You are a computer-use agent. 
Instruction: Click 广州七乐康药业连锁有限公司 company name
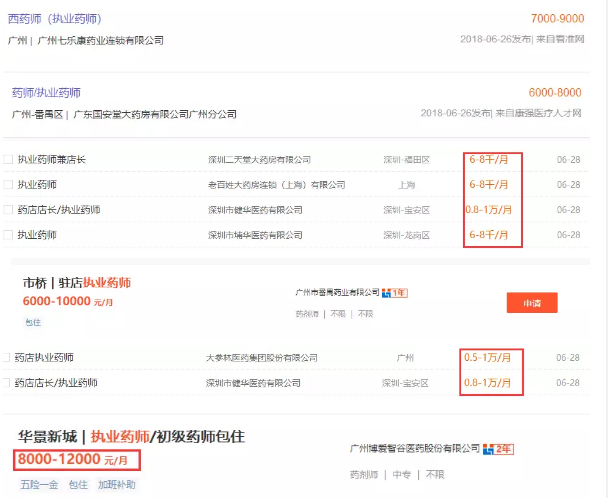(x=100, y=40)
